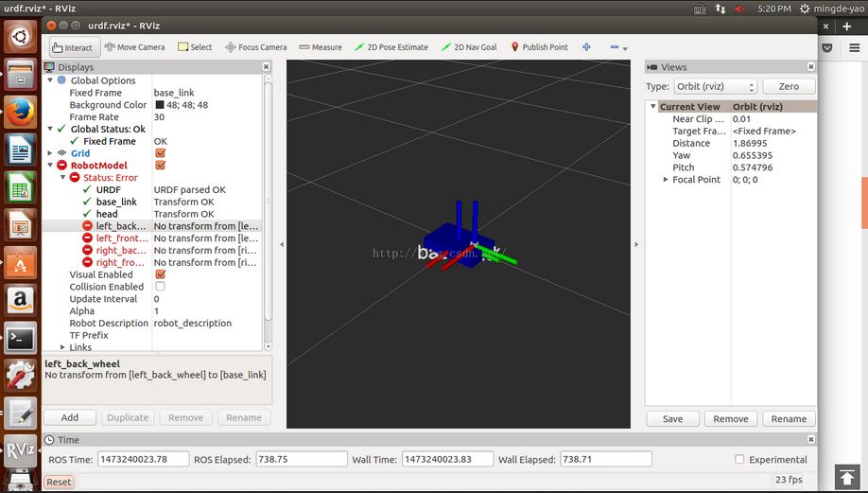Close the Time panel
The height and width of the screenshot is (493, 868).
point(810,439)
